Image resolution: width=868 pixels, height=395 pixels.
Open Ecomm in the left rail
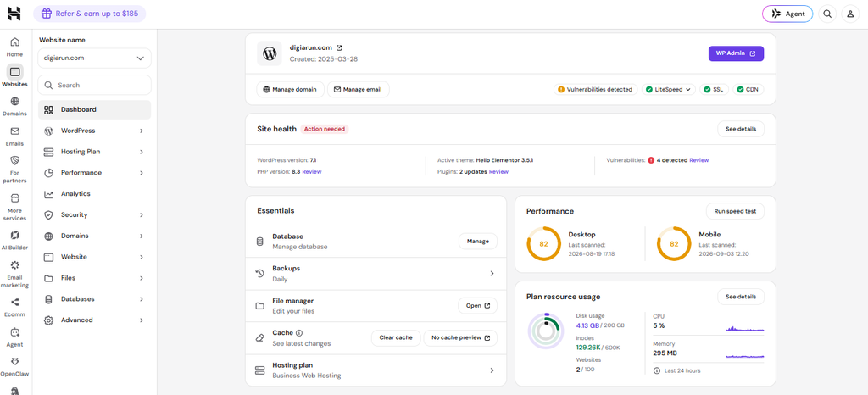[x=15, y=307]
